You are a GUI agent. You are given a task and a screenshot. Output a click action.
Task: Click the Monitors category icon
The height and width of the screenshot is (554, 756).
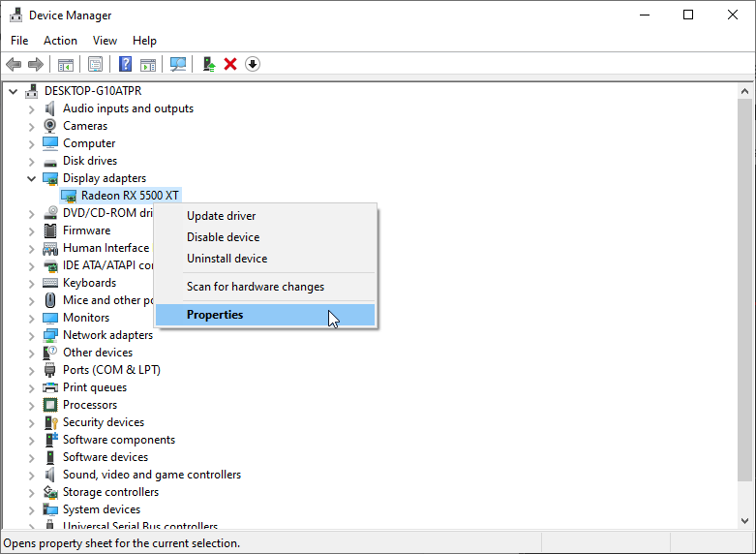(50, 318)
